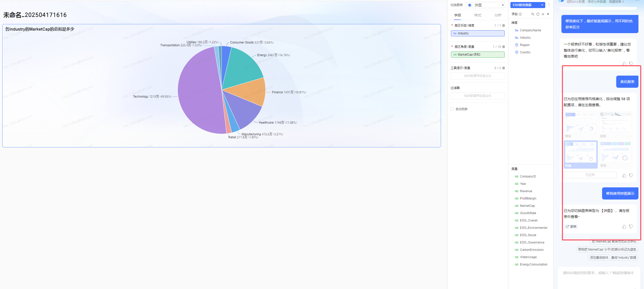Like the pie chart switch reply
644x289 pixels.
pyautogui.click(x=624, y=227)
